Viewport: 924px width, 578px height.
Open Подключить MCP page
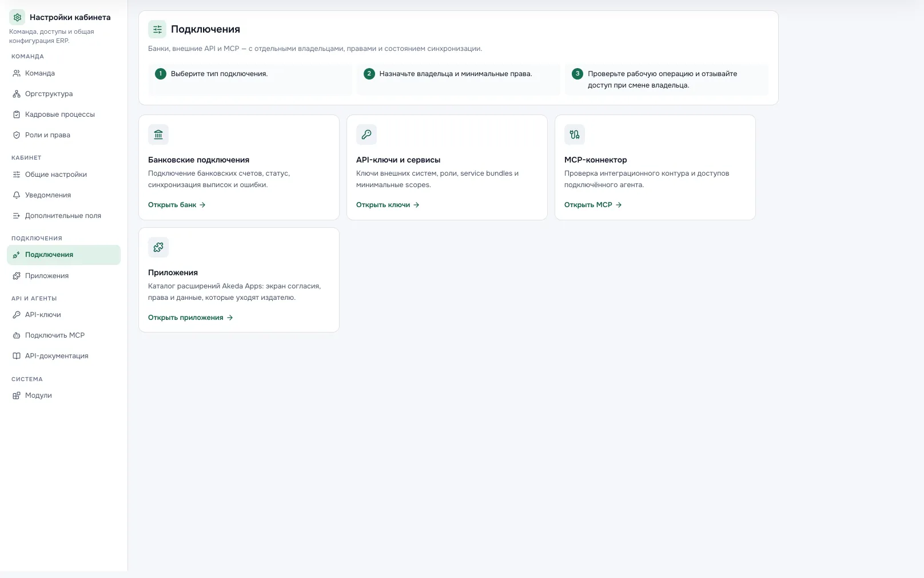click(x=63, y=335)
